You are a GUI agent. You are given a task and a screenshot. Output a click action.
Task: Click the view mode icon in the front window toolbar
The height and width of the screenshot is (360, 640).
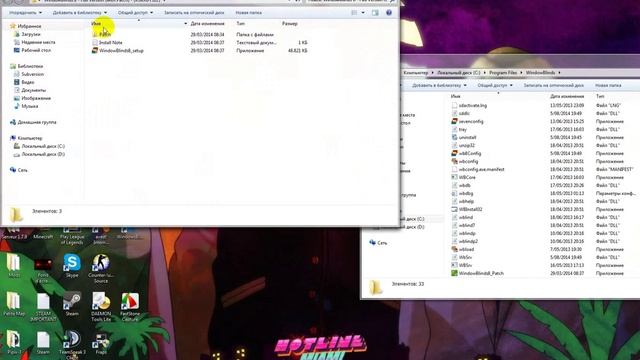(354, 13)
